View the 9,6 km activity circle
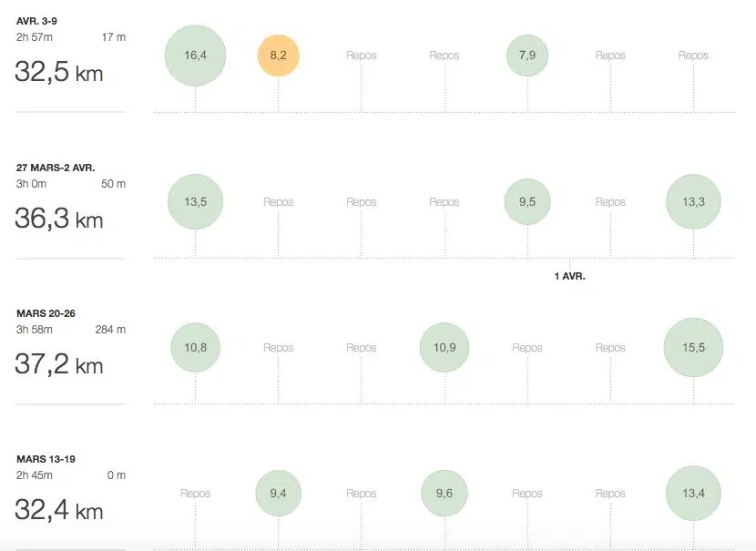756x551 pixels. tap(444, 494)
